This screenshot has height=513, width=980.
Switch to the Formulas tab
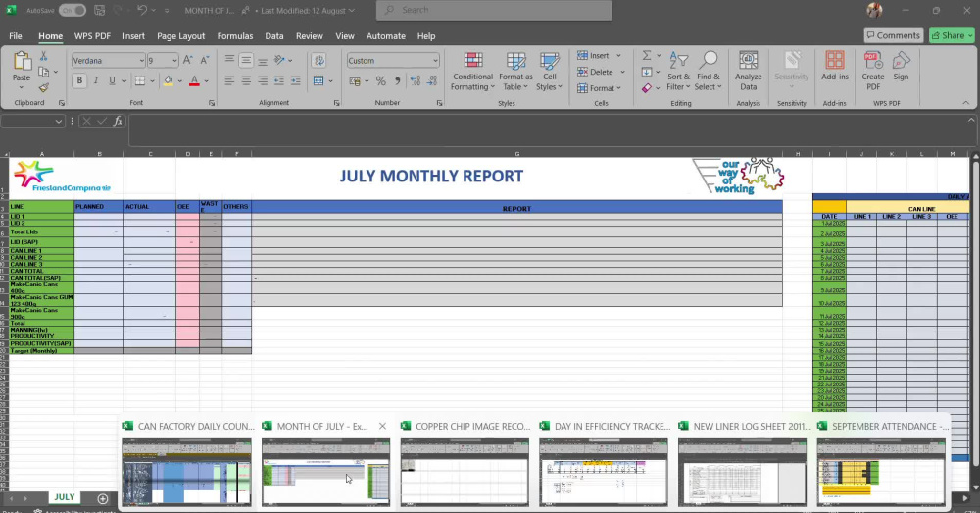pos(235,36)
